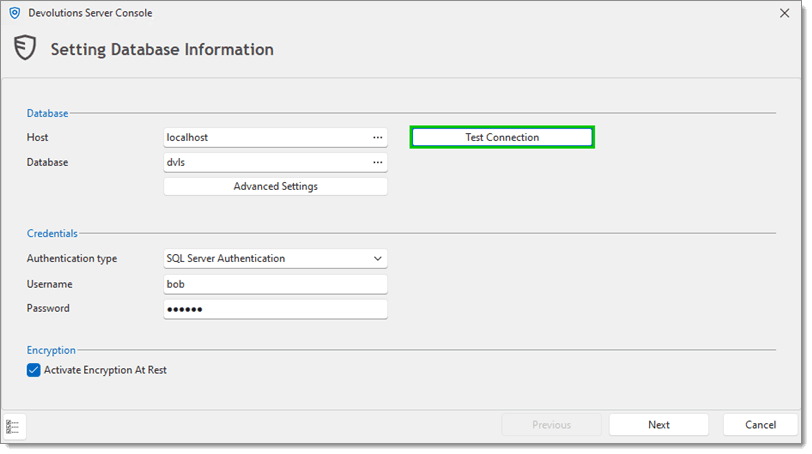Open the Database field ellipsis browse button
The width and height of the screenshot is (812, 454).
[377, 162]
